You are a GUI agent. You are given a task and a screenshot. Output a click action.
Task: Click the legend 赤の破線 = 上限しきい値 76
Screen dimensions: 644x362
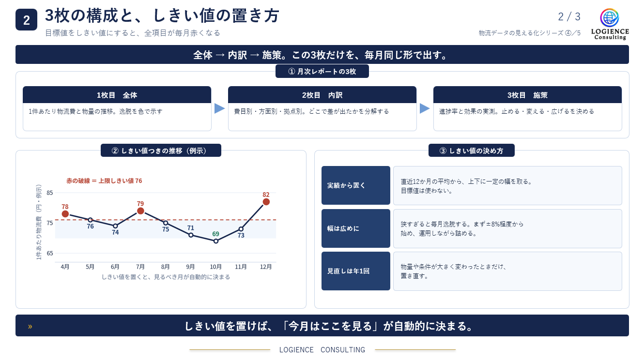click(x=104, y=181)
